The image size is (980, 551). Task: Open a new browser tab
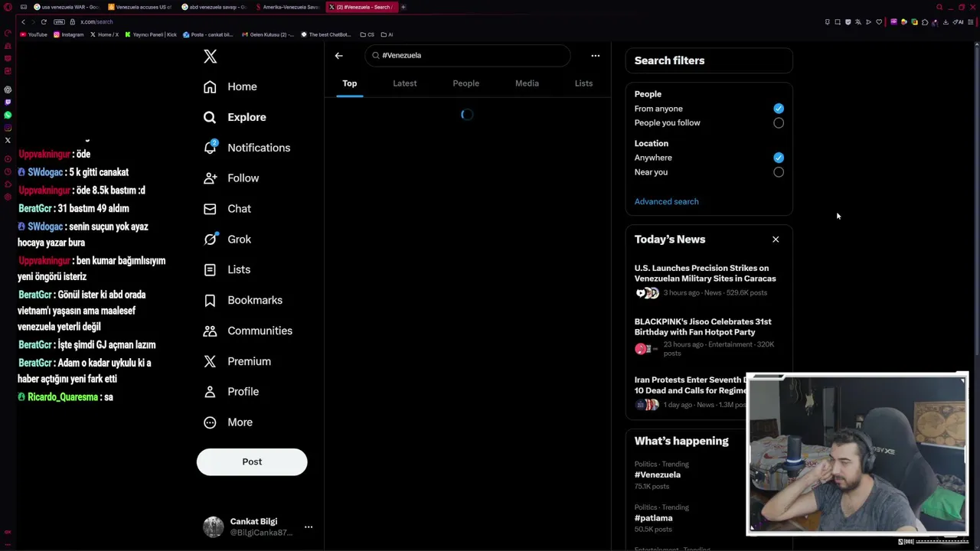tap(403, 7)
